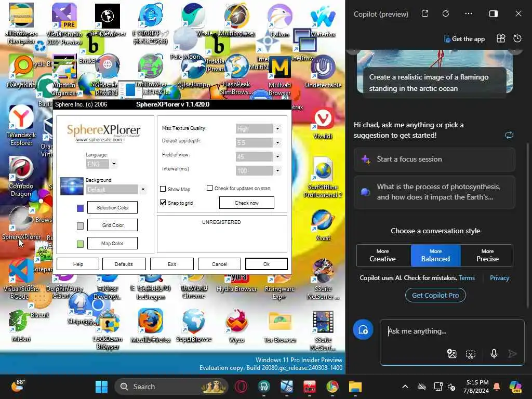This screenshot has width=532, height=399.
Task: Enable the Show Map checkbox
Action: pyautogui.click(x=163, y=189)
